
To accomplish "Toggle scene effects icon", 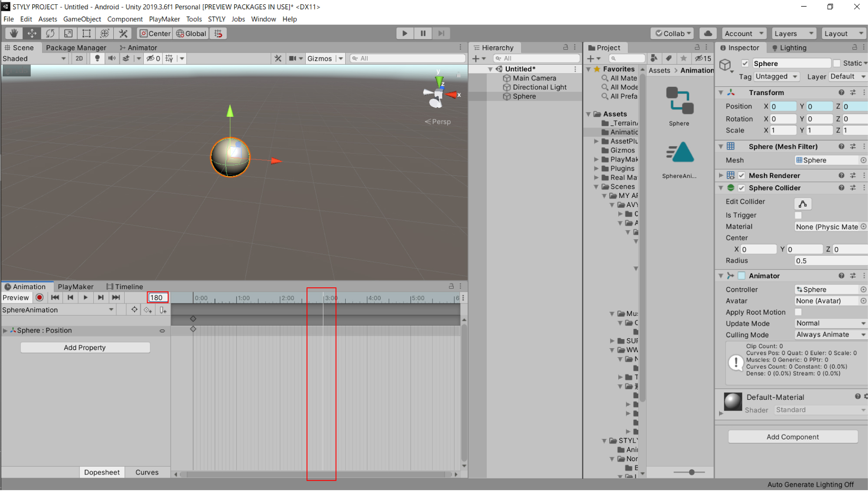I will pos(126,58).
